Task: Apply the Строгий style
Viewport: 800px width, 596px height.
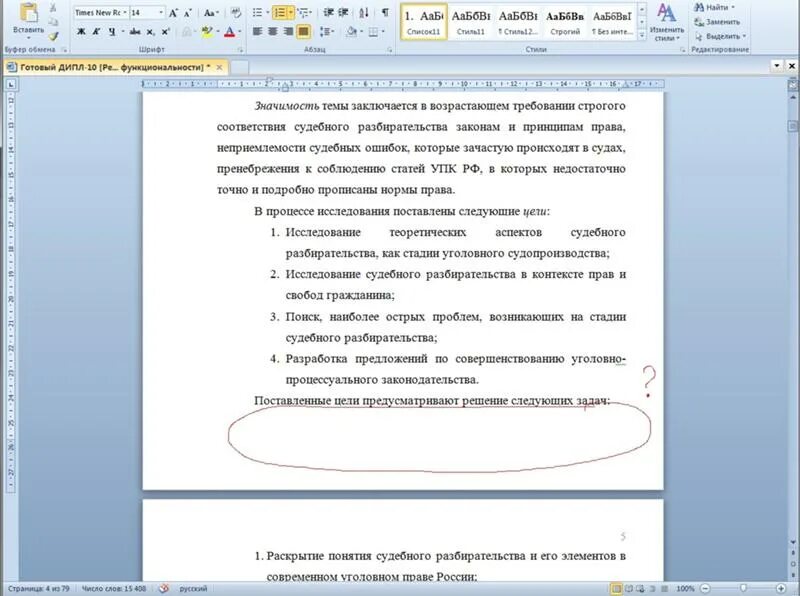Action: click(565, 22)
